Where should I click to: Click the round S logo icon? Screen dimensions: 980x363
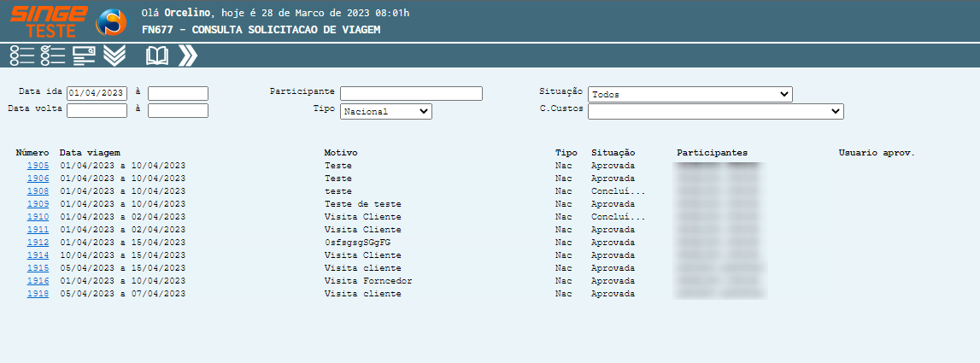point(111,23)
